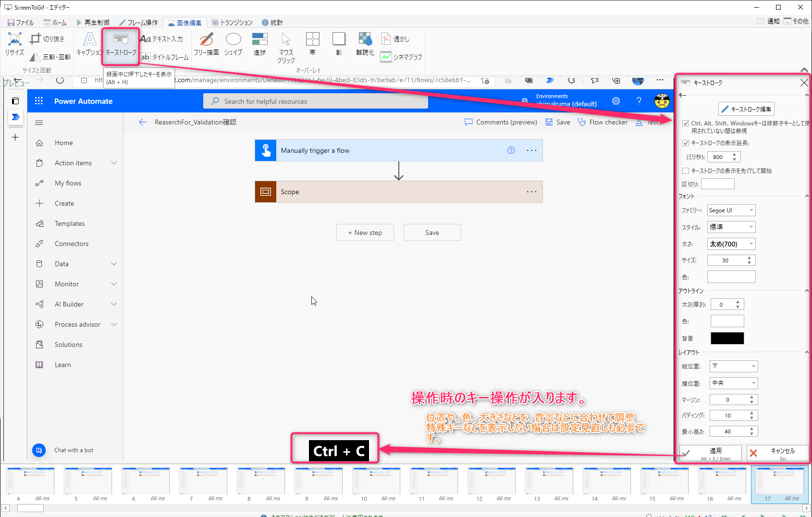812x517 pixels.
Task: Open the Power Automate user avatar
Action: [662, 101]
